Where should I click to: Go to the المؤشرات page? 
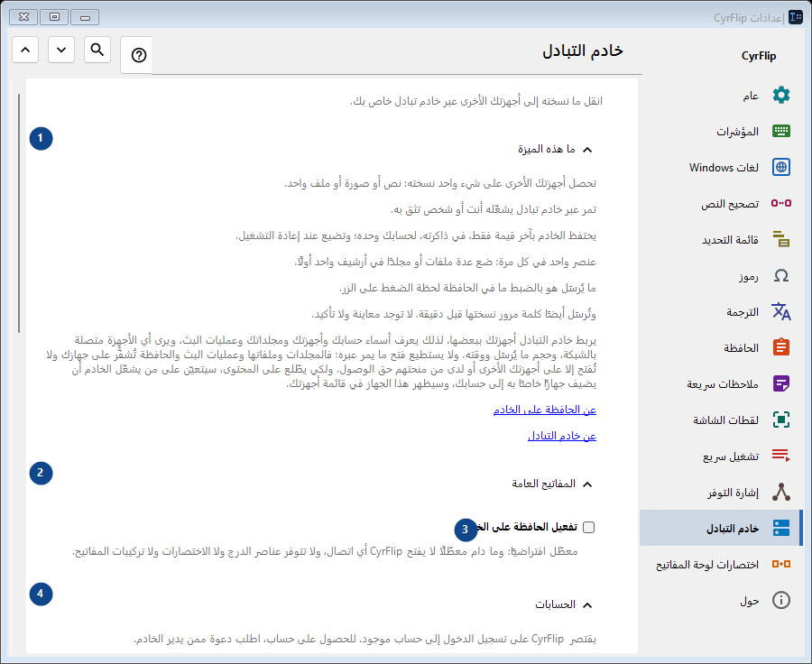pos(720,131)
